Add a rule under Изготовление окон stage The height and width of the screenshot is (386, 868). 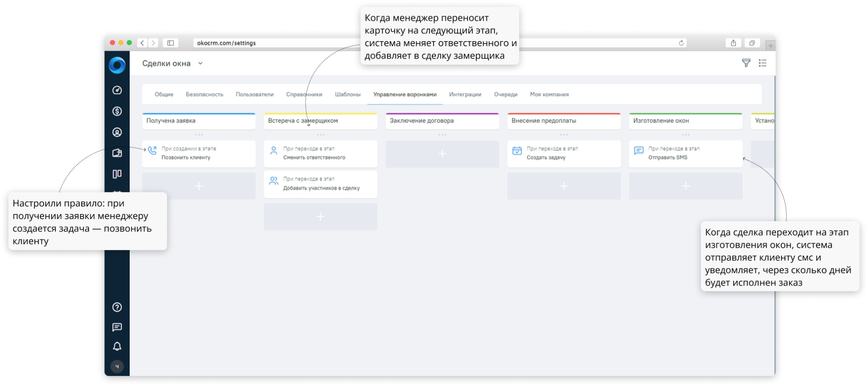[x=686, y=186]
